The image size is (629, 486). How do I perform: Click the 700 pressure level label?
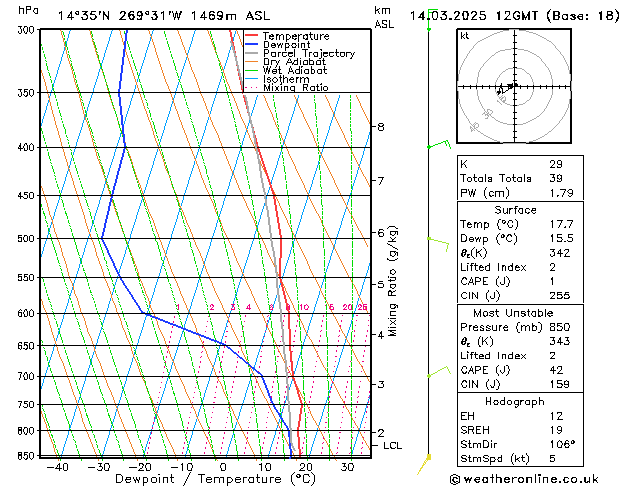(28, 376)
